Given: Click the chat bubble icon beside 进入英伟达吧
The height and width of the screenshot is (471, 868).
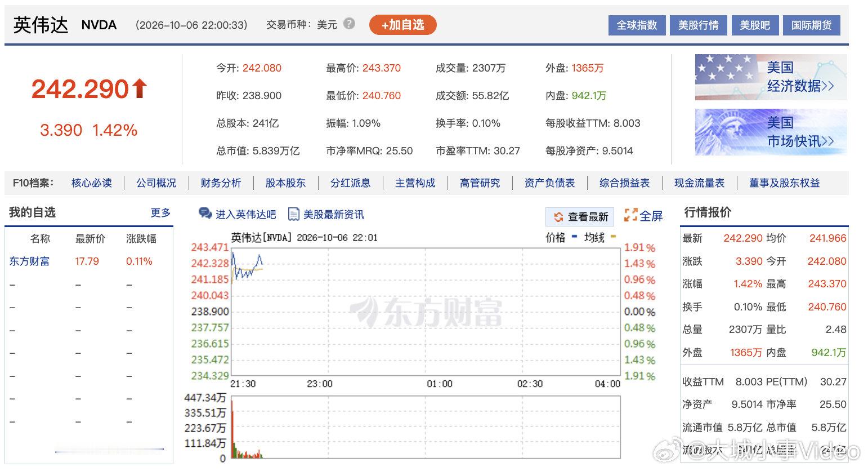Looking at the screenshot, I should [205, 214].
